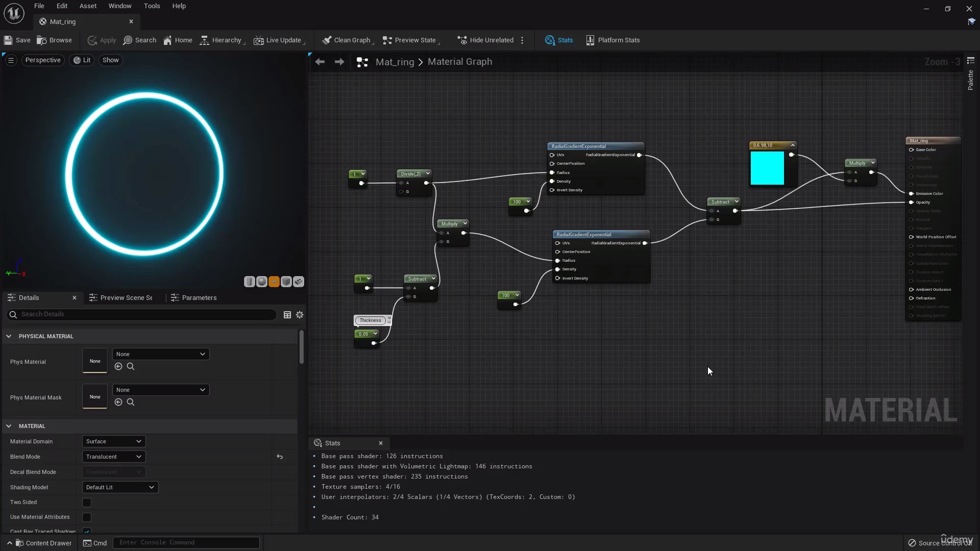
Task: Open the Blend Mode dropdown
Action: click(x=113, y=457)
